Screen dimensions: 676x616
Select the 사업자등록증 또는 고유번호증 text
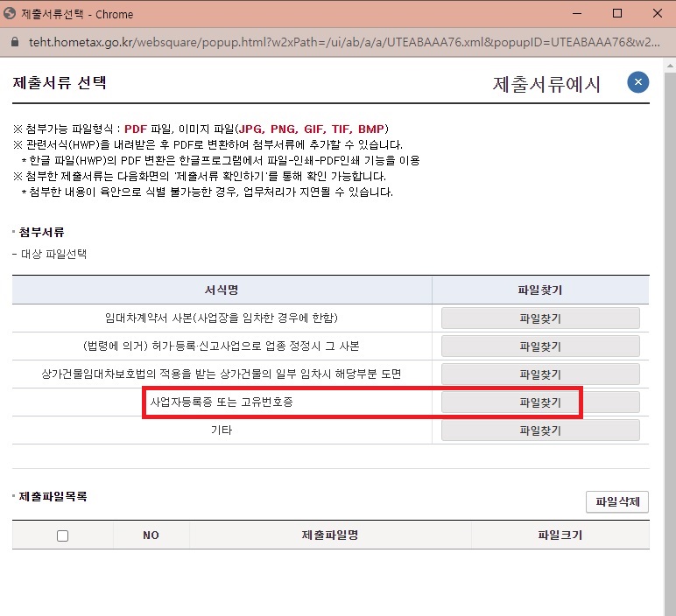tap(222, 402)
